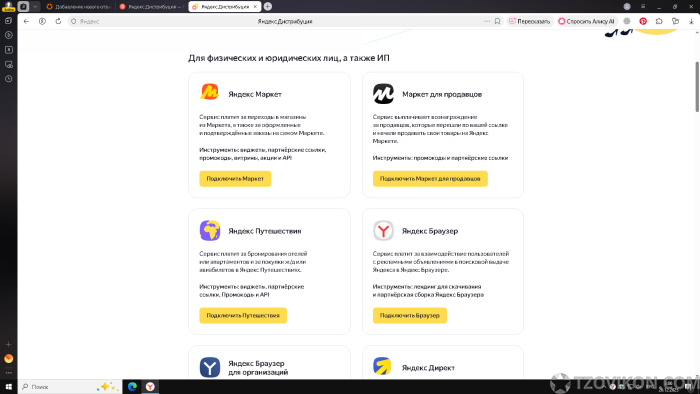This screenshot has width=700, height=394.
Task: Open the downloads icon in toolbar
Action: (x=691, y=21)
